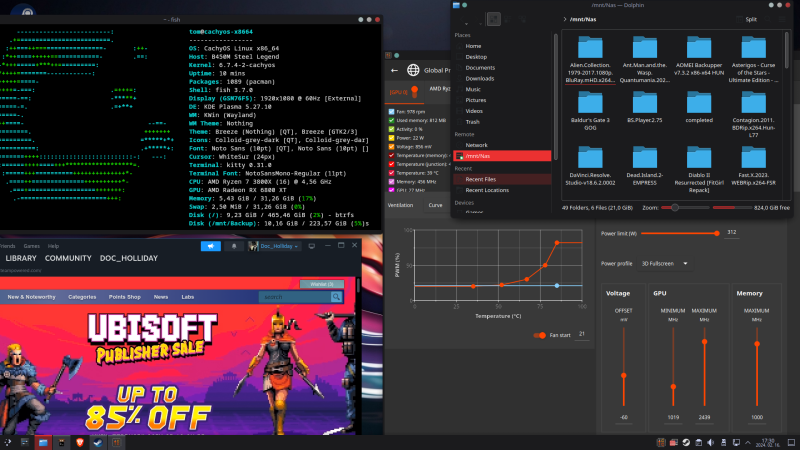Toggle the Activity 0 % checkbox
Screen dimensions: 800x450
[x=391, y=129]
